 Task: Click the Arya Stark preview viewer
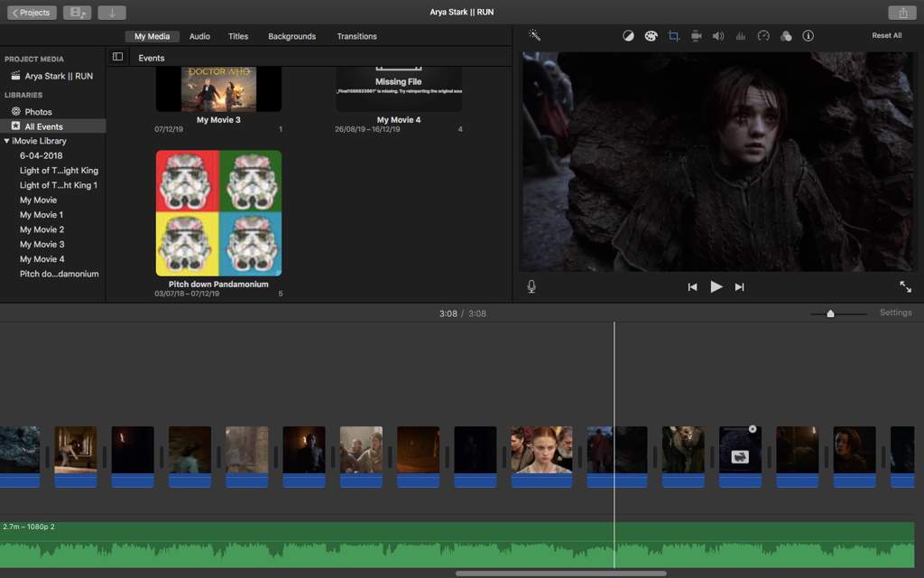point(718,163)
